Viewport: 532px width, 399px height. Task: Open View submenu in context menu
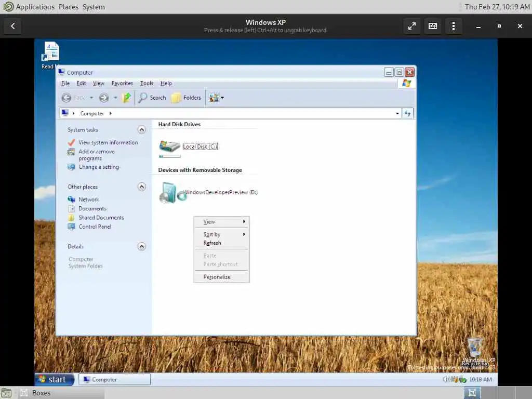click(x=221, y=222)
